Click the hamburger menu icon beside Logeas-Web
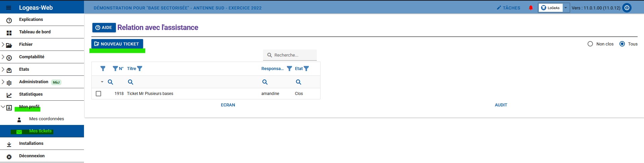The height and width of the screenshot is (163, 644). click(x=9, y=8)
